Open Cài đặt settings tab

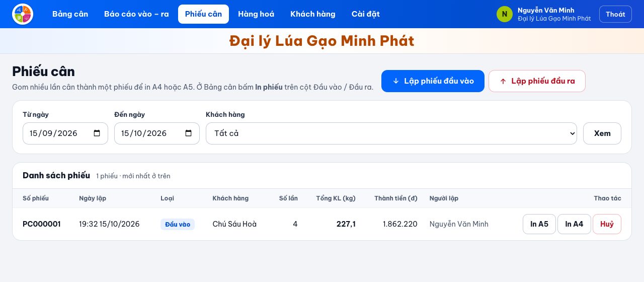click(366, 14)
